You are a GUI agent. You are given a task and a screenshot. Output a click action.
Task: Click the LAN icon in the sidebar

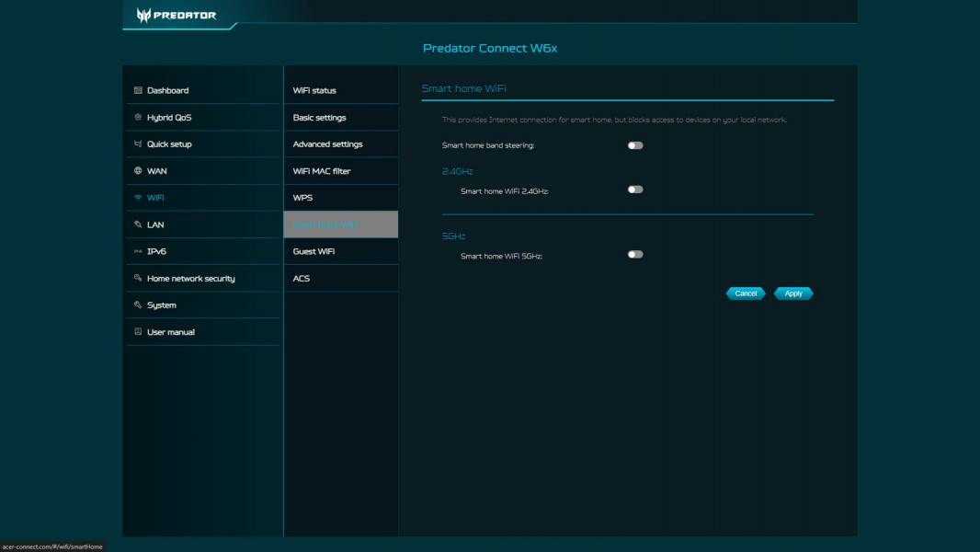point(137,224)
